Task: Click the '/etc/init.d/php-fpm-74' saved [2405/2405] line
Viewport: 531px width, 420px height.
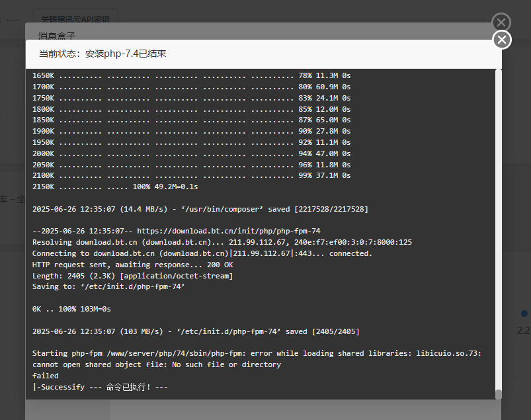Action: [x=196, y=331]
